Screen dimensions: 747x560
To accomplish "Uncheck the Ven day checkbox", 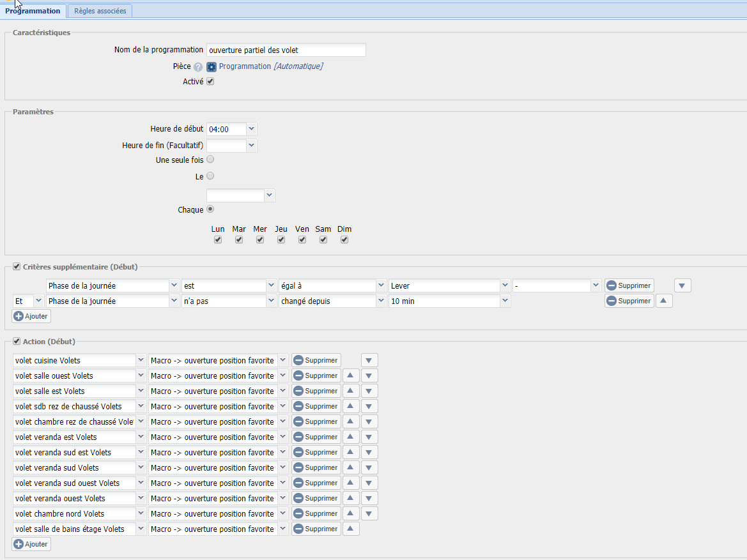I will tap(302, 239).
